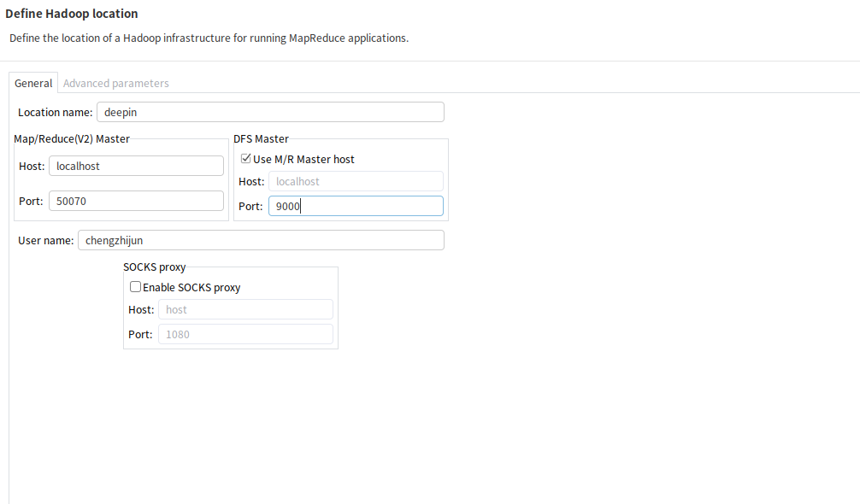
Task: Uncheck Use M/R Master host
Action: (x=245, y=159)
